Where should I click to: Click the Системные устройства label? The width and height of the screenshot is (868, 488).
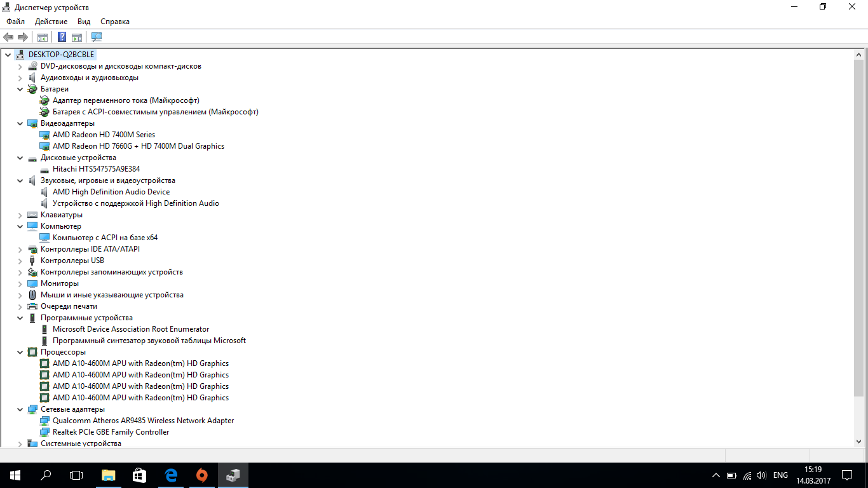(x=81, y=444)
